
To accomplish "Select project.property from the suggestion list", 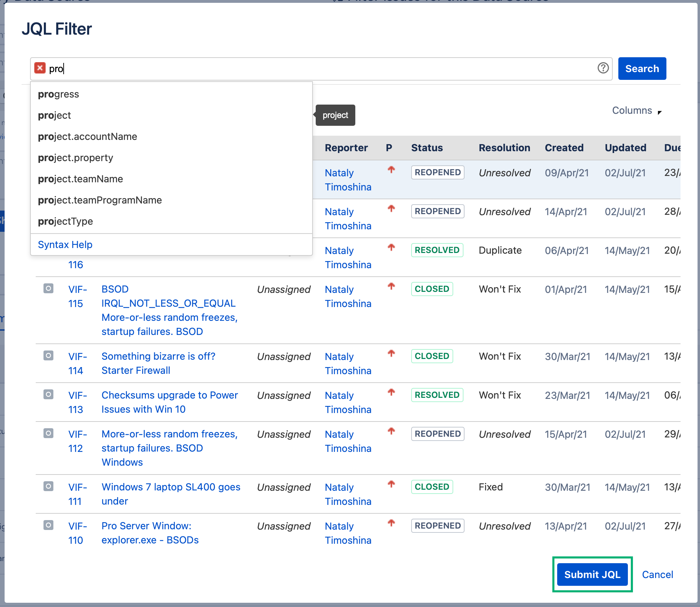I will click(x=75, y=158).
